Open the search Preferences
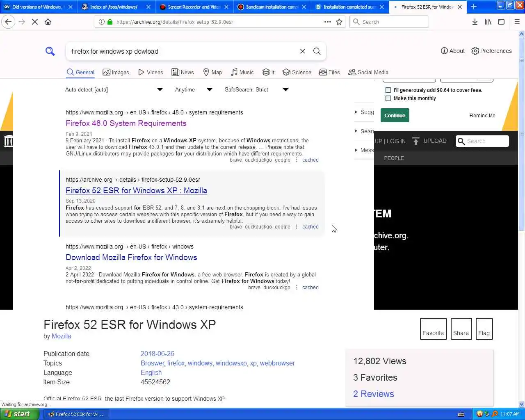 (x=491, y=51)
